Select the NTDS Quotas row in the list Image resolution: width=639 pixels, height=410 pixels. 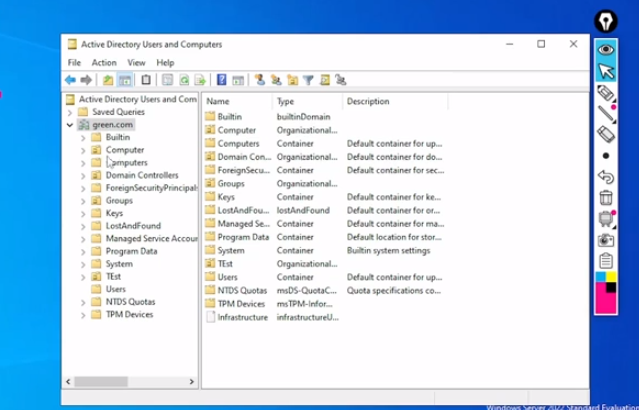coord(242,291)
